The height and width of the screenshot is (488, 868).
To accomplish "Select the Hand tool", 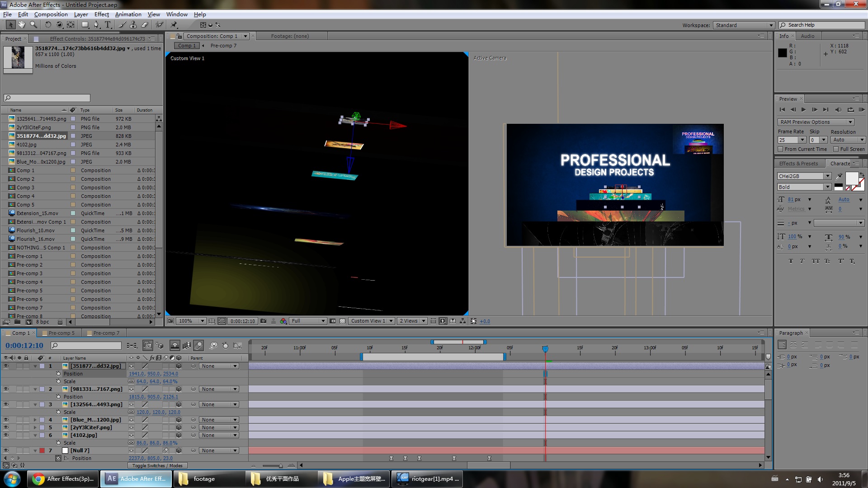I will [x=22, y=25].
